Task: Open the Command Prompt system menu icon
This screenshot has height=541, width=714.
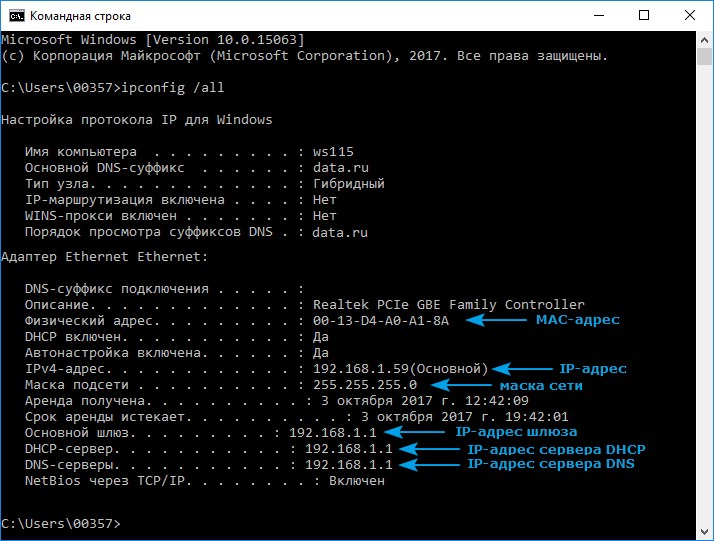Action: click(x=13, y=15)
